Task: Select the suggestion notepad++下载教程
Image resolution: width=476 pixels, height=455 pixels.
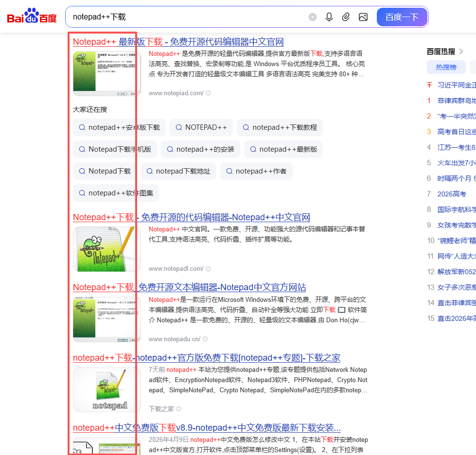Action: pos(280,127)
